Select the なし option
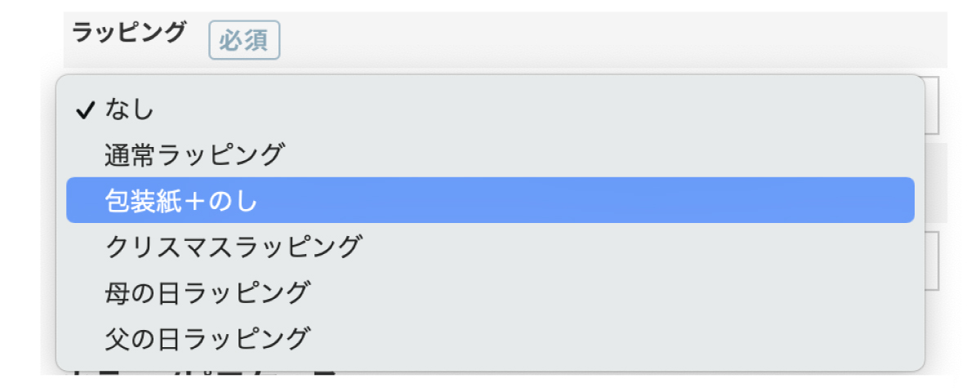The image size is (980, 388). 130,109
